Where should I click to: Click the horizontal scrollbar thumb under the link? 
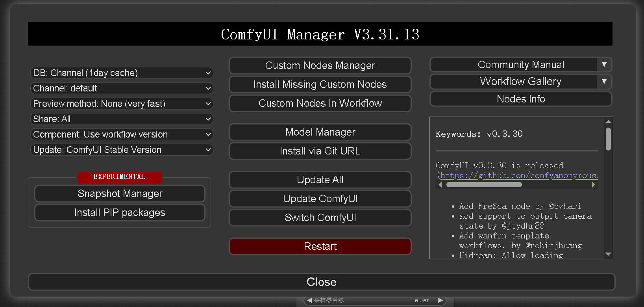tap(484, 185)
